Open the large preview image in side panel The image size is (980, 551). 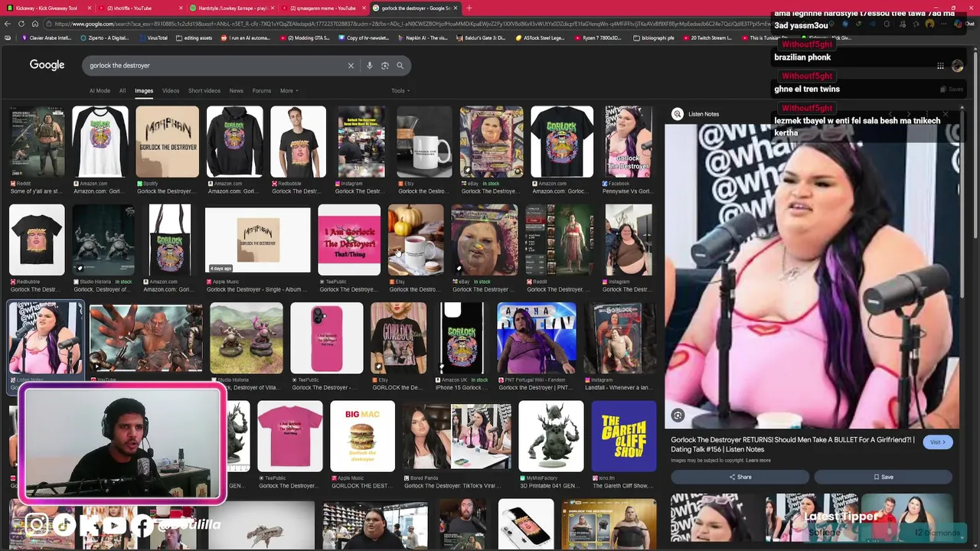[812, 275]
